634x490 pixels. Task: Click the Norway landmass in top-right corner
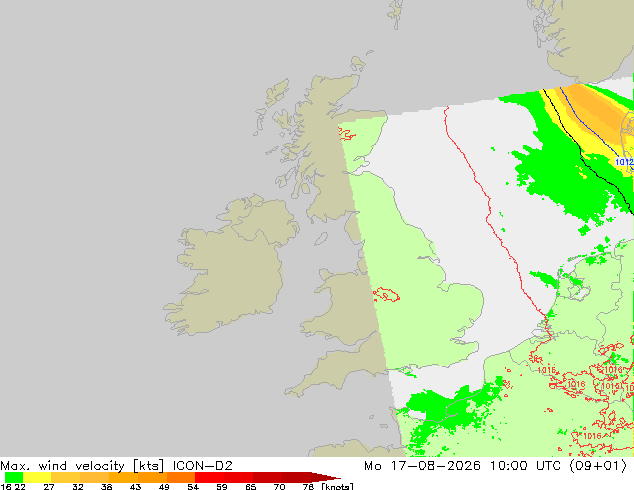click(586, 36)
